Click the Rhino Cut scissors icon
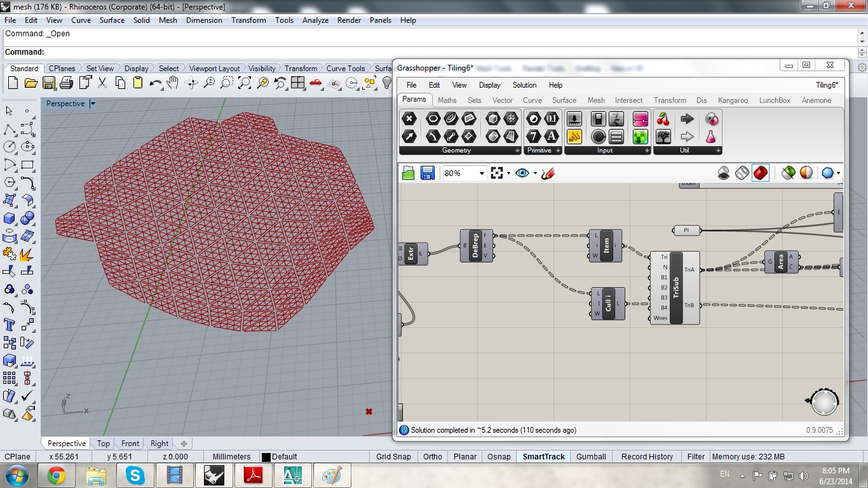 [102, 83]
